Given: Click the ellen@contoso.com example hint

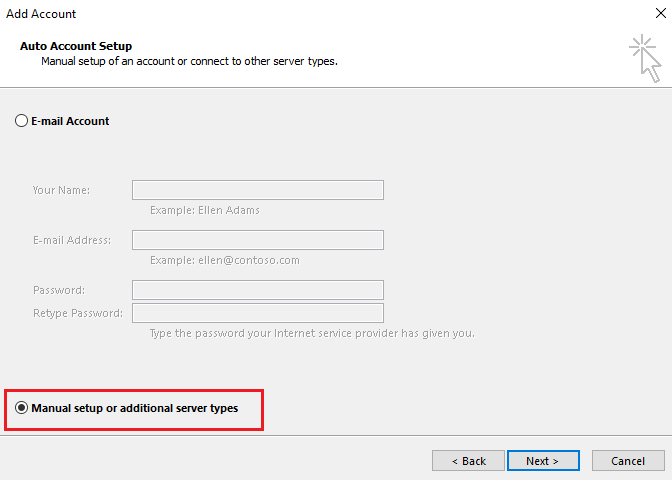Looking at the screenshot, I should tap(224, 260).
